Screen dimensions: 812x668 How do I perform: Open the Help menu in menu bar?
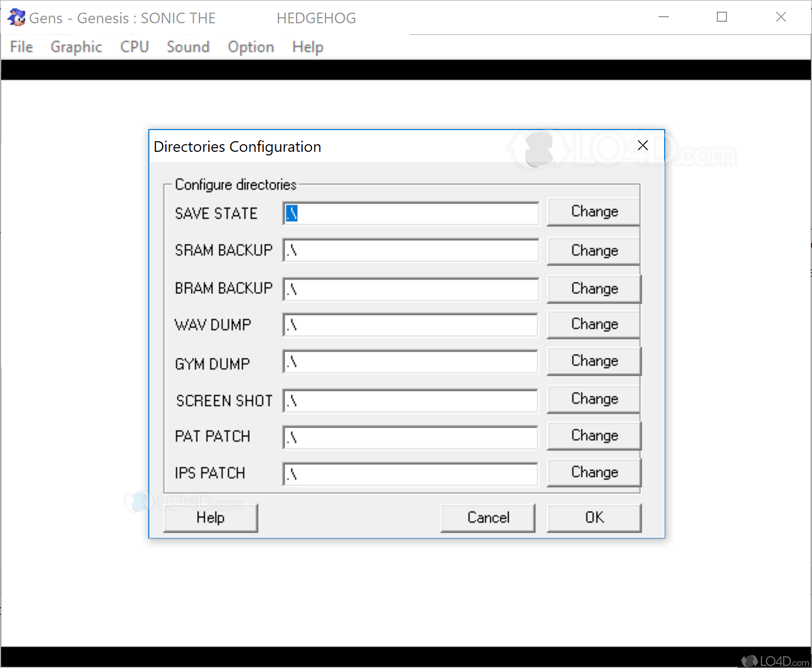tap(307, 47)
